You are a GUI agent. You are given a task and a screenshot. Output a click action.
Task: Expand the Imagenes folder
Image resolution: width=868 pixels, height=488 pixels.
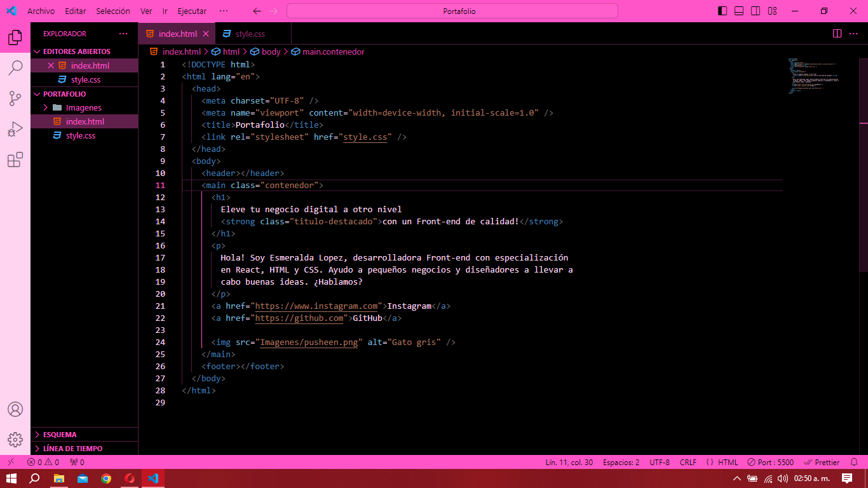84,107
